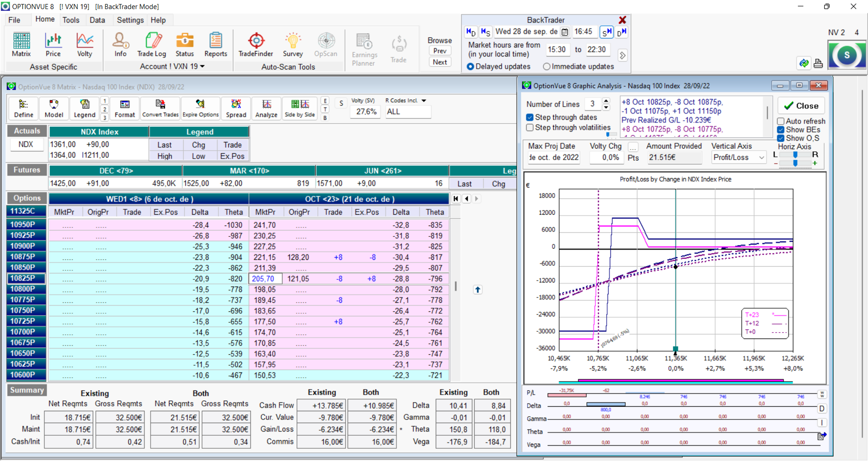Viewport: 868px width, 461px height.
Task: Click the printer icon at top right
Action: pos(818,63)
